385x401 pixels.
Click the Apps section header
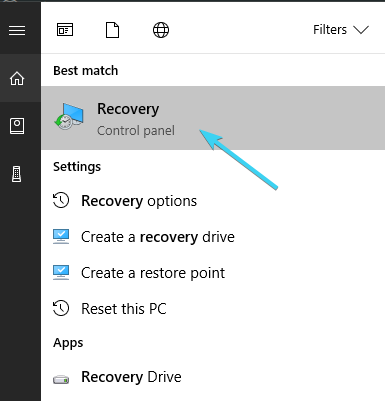68,343
